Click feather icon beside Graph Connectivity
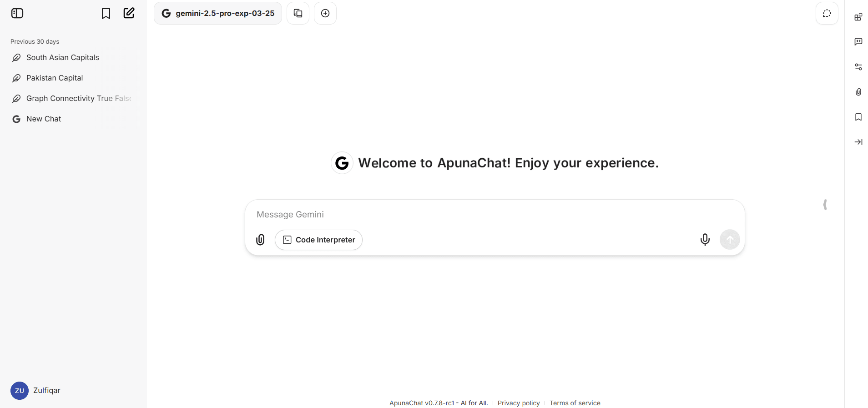The width and height of the screenshot is (868, 408). tap(16, 99)
